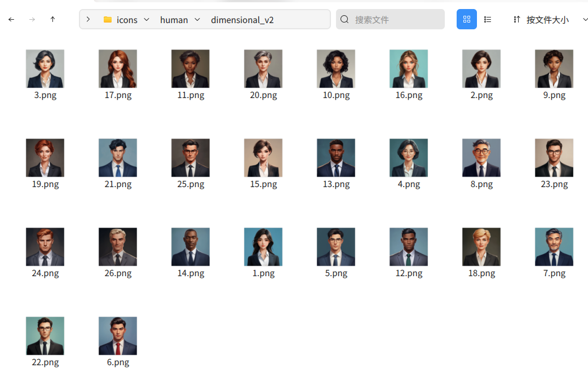Viewport: 588px width, 372px height.
Task: Open the human folder breadcrumb
Action: (174, 20)
